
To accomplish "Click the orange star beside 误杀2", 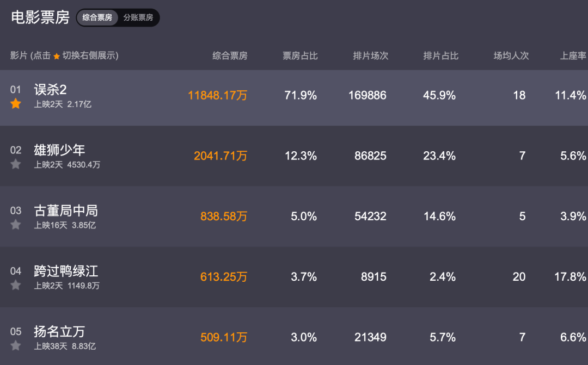I will click(x=16, y=103).
